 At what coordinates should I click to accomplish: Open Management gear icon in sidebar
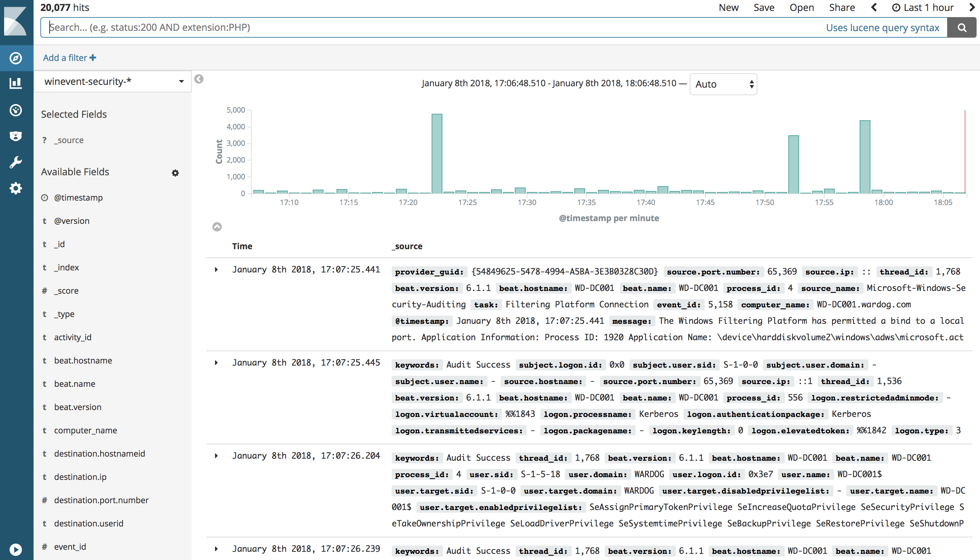pos(16,188)
